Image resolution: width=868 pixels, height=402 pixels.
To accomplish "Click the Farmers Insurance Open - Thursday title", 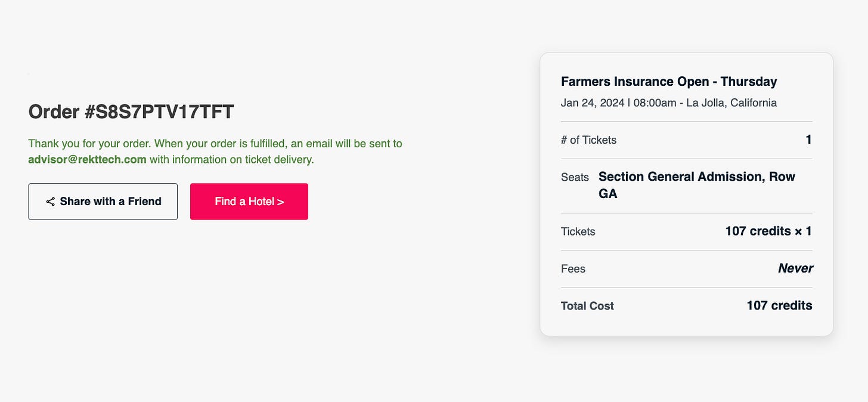I will pyautogui.click(x=669, y=82).
